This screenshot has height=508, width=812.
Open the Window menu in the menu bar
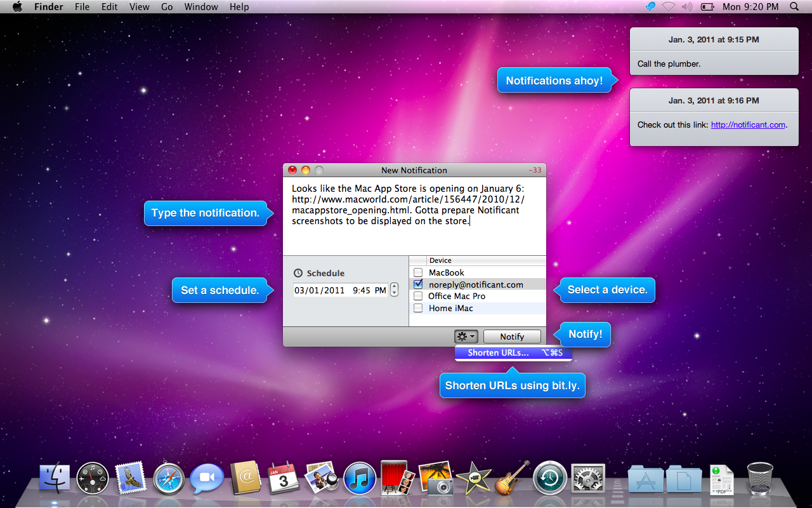tap(200, 7)
